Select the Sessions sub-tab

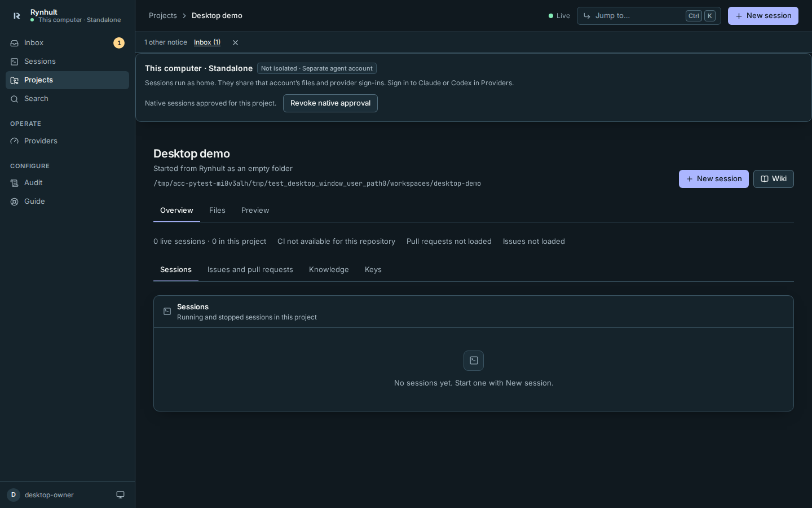176,270
